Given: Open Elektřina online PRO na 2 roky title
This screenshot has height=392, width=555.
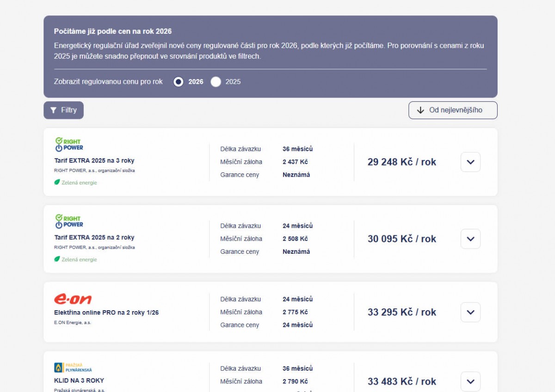Looking at the screenshot, I should click(106, 312).
